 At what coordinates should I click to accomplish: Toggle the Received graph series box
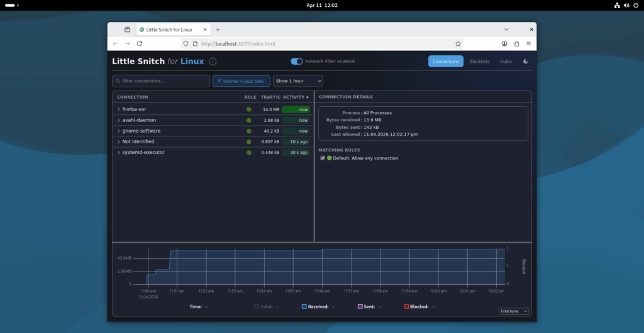[304, 307]
